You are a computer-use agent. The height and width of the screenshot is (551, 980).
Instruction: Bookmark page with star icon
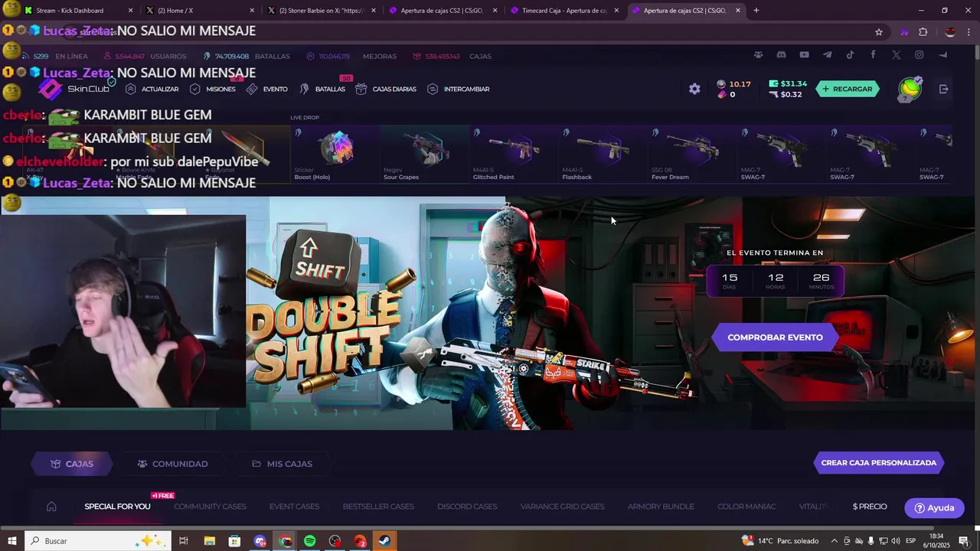tap(879, 32)
